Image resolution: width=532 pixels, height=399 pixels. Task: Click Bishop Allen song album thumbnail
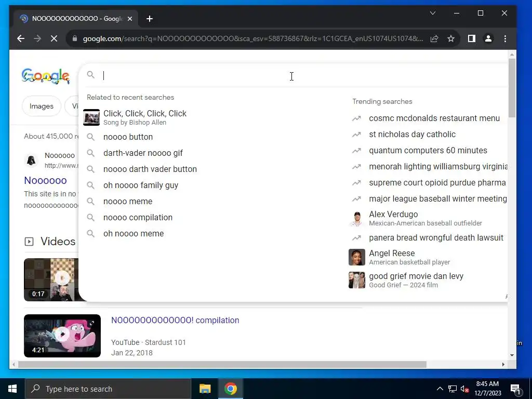pyautogui.click(x=91, y=117)
